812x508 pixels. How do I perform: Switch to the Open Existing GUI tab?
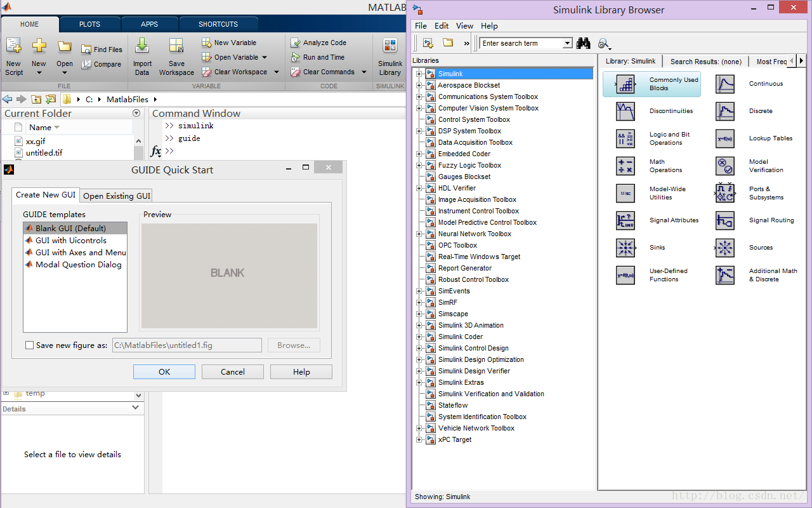coord(116,195)
